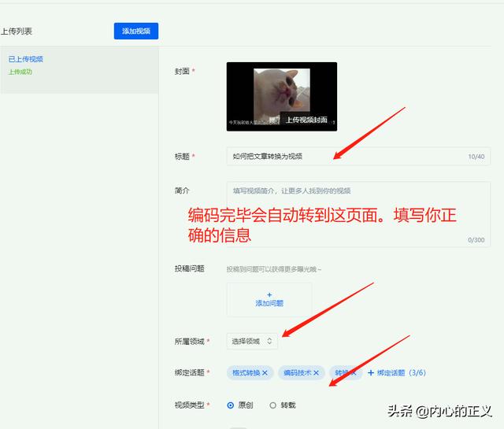Click the 上传成功 status text
Viewport: 504px width, 429px height.
[20, 72]
